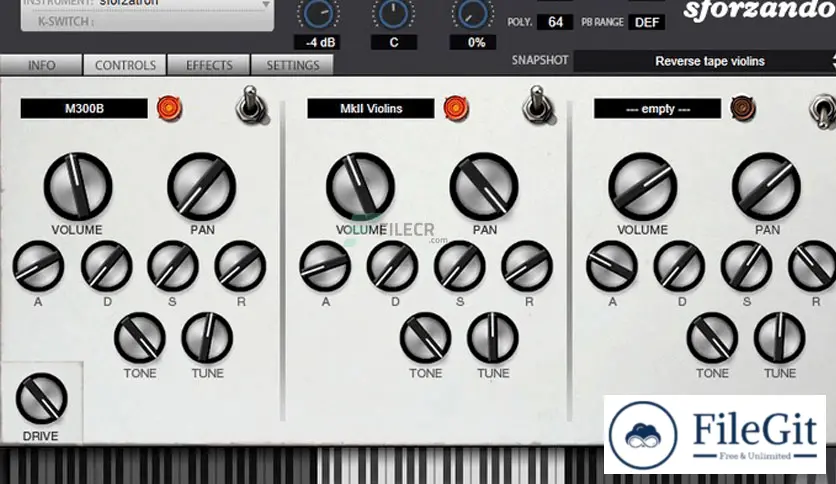Flip the metal toggle switch in MkII Violins section
The image size is (836, 484).
pos(537,104)
